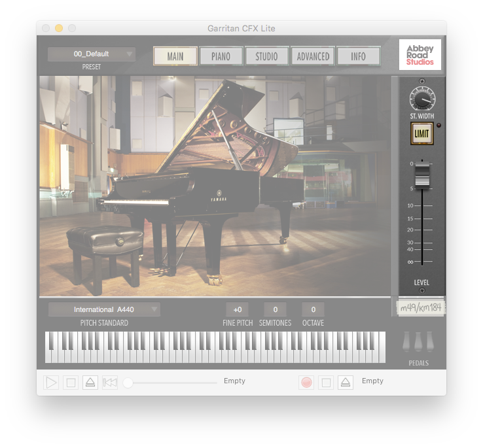Click the recorder Stop button
Viewport: 483px width, 448px height.
(x=326, y=383)
